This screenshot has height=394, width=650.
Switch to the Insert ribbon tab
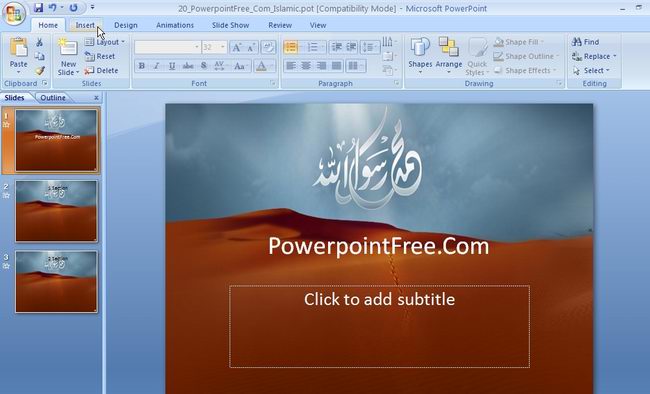coord(85,25)
